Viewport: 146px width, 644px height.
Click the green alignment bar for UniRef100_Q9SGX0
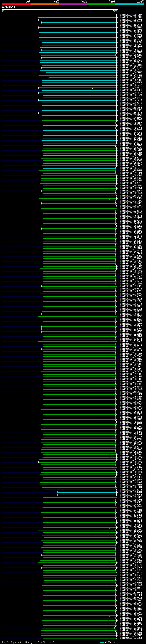pyautogui.click(x=78, y=75)
